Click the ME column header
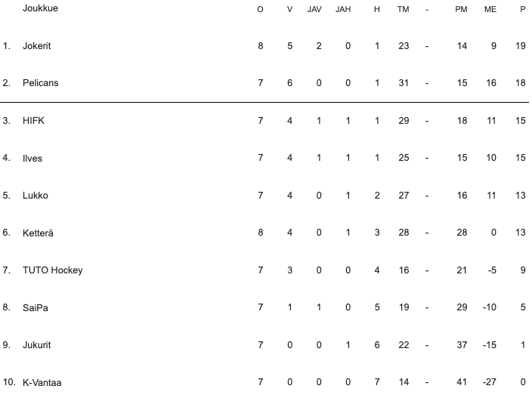Image resolution: width=532 pixels, height=395 pixels. click(x=490, y=10)
